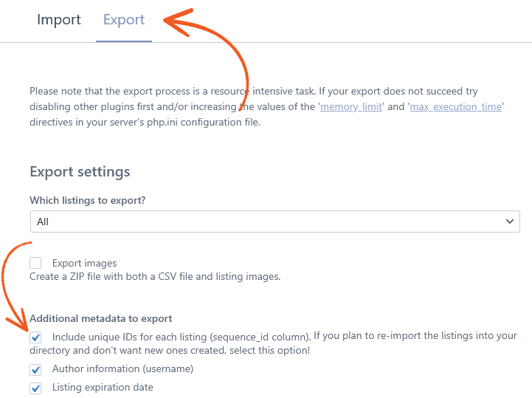Uncheck Author information (username)
Screen dimensions: 532x398
click(x=35, y=369)
